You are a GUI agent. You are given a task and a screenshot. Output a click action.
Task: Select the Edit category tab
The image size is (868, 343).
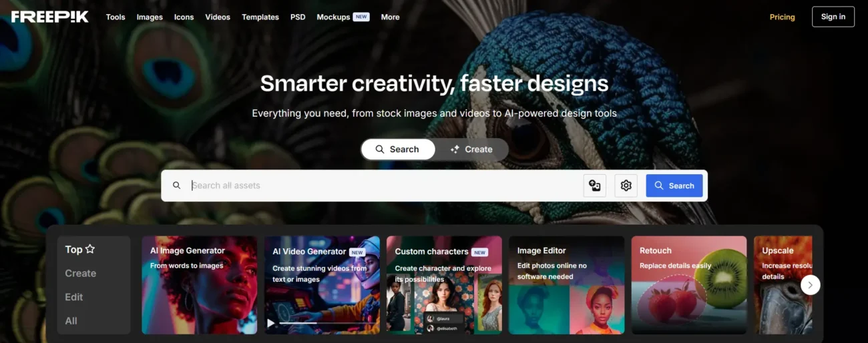[x=74, y=297]
